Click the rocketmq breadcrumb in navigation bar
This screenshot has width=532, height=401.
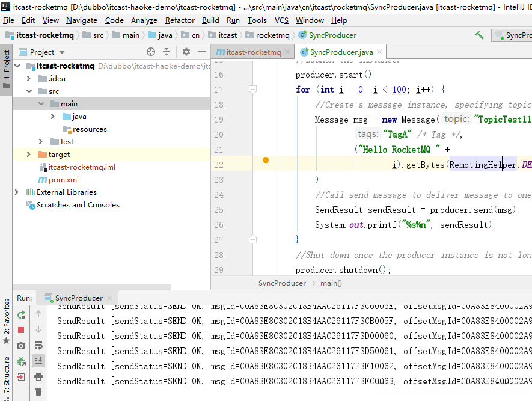pos(272,35)
